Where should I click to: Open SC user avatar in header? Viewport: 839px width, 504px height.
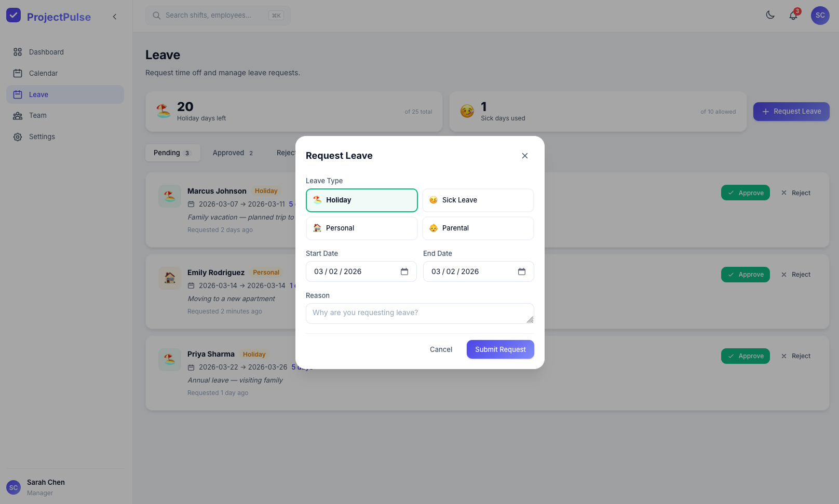click(820, 16)
